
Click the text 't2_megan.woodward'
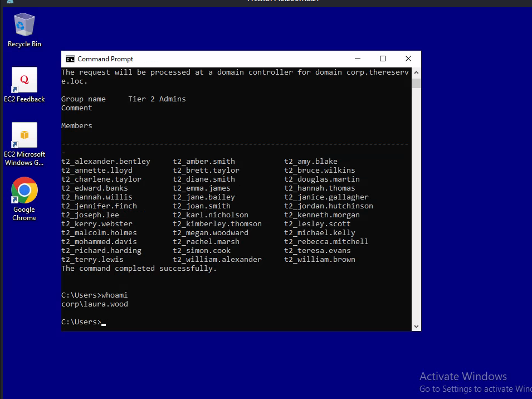pos(211,233)
